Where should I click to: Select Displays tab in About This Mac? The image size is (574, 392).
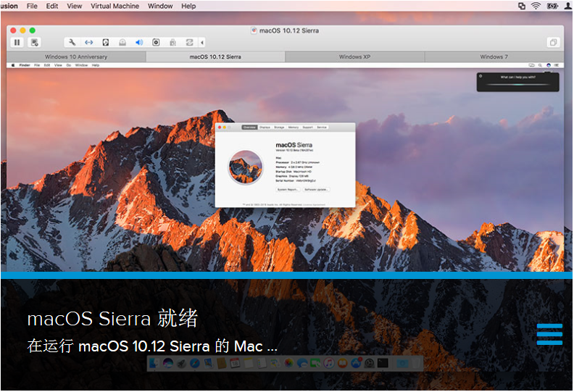click(x=265, y=128)
